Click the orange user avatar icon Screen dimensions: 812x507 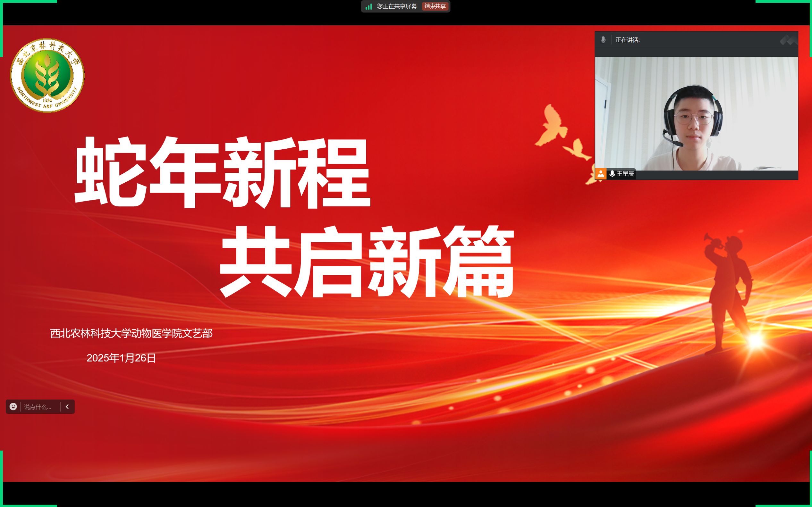[601, 174]
